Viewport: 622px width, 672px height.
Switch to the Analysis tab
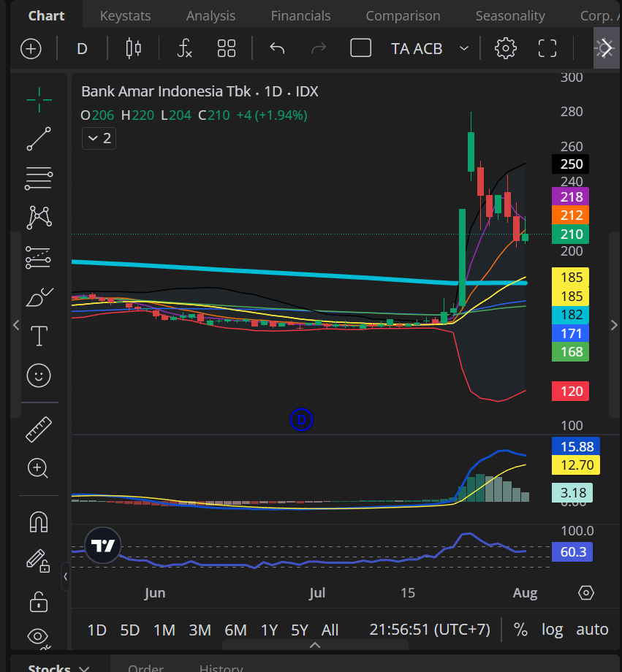211,16
